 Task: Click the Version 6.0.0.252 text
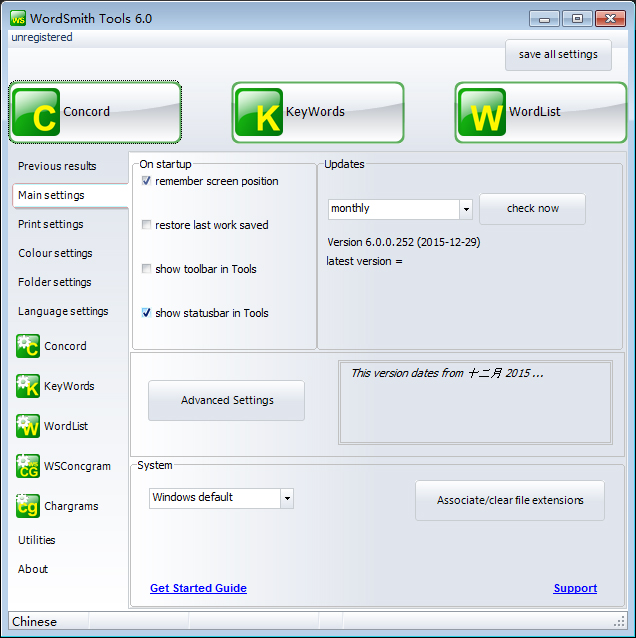pyautogui.click(x=404, y=242)
